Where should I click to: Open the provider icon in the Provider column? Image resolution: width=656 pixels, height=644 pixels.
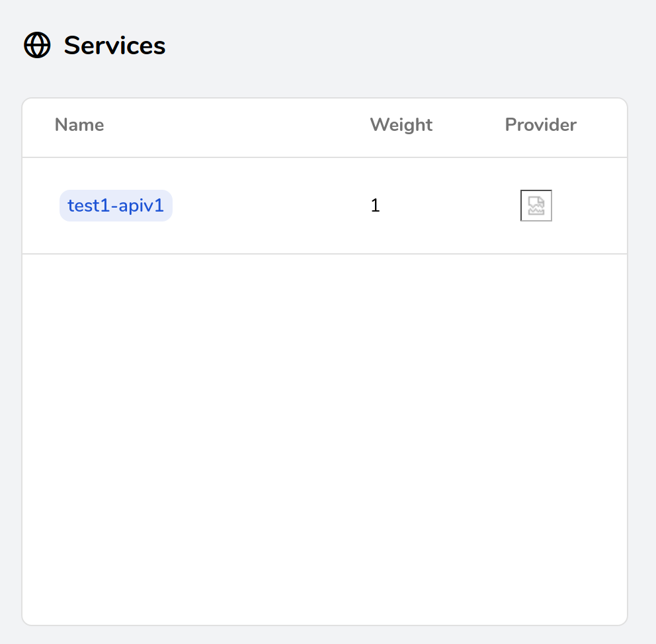[536, 205]
